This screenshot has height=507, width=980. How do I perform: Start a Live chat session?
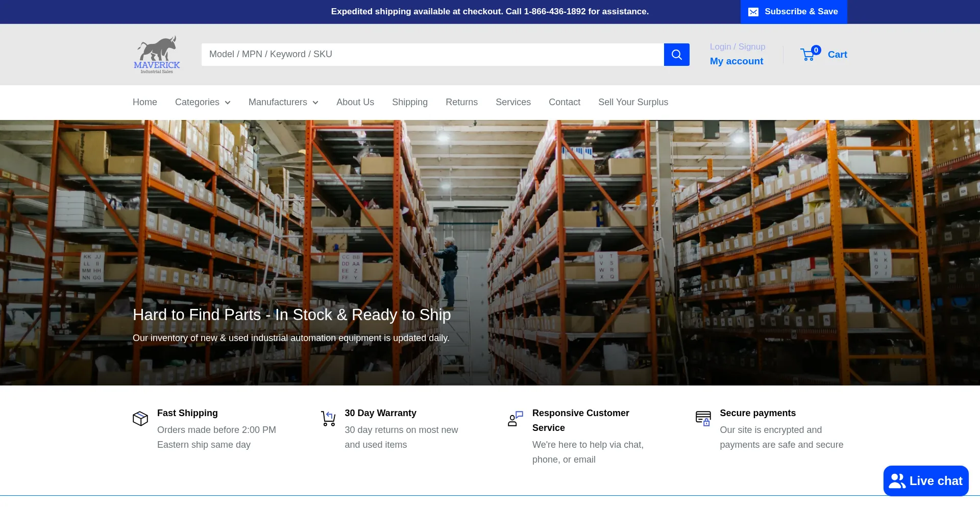926,481
